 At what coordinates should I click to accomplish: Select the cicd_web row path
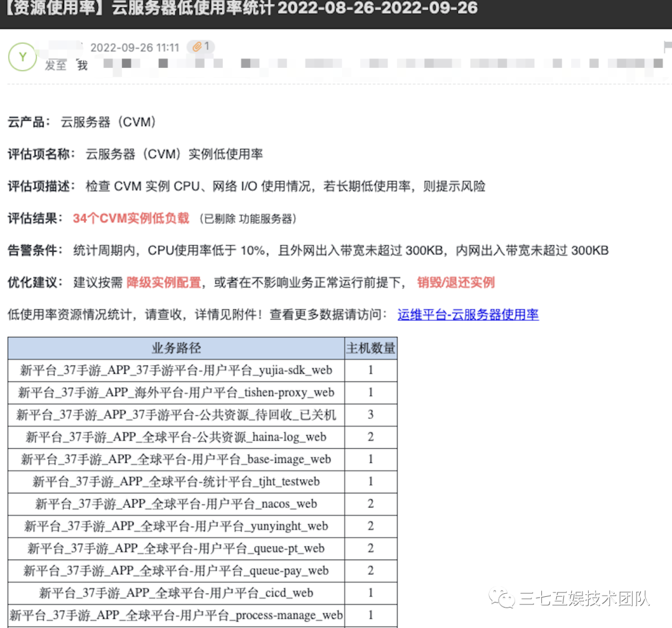(176, 593)
